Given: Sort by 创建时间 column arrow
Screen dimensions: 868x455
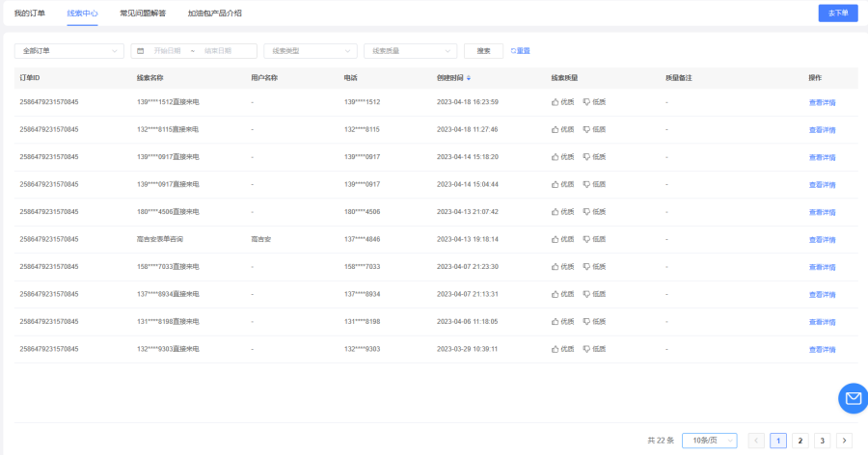Looking at the screenshot, I should pos(469,78).
